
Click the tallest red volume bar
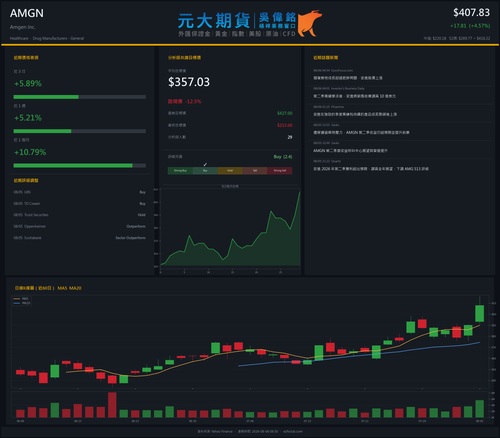click(x=112, y=405)
